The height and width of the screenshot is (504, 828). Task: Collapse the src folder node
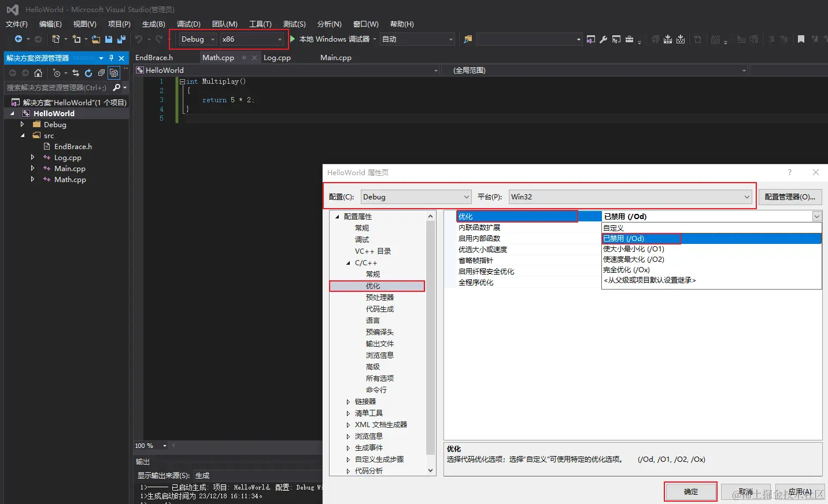tap(22, 135)
